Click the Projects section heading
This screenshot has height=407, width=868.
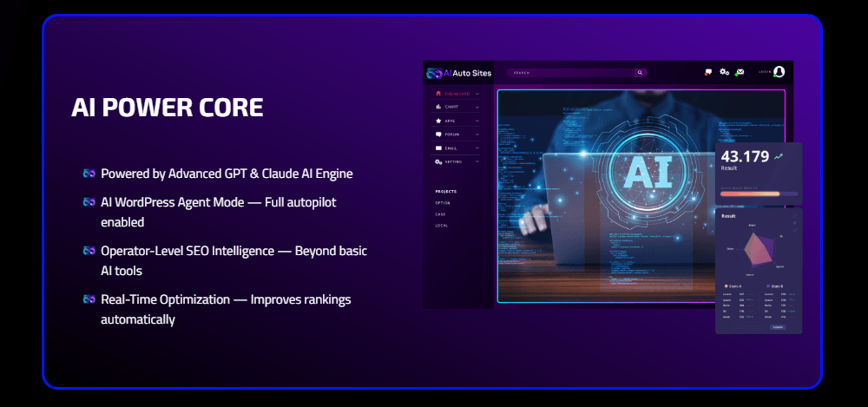445,191
